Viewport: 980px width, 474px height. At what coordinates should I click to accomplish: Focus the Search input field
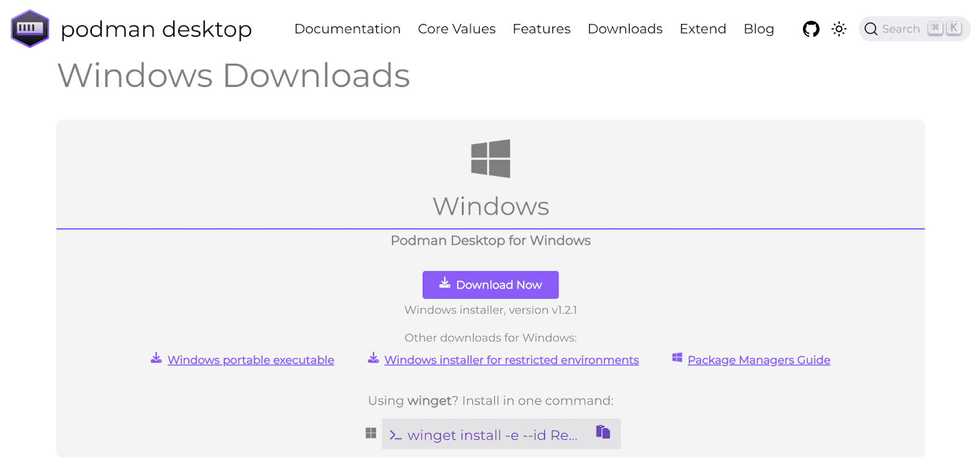[914, 29]
